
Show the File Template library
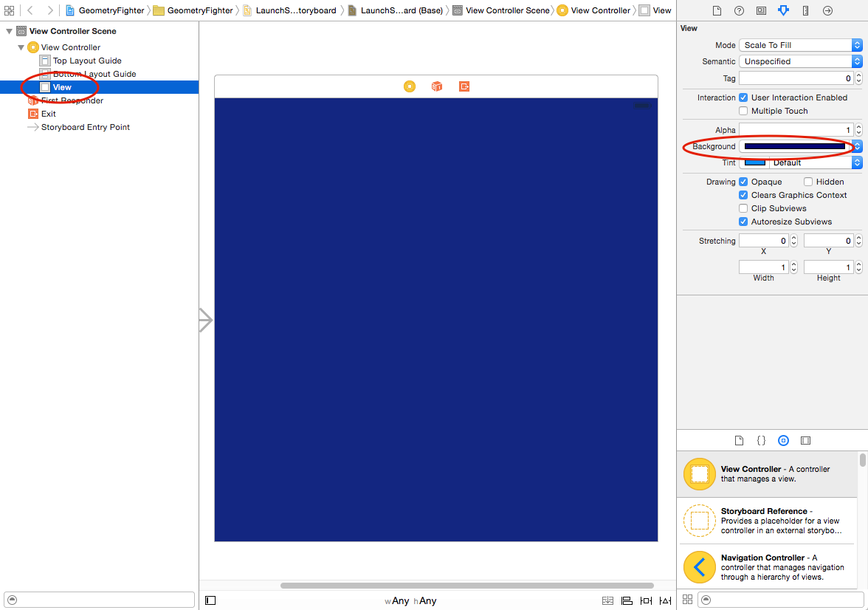click(739, 440)
